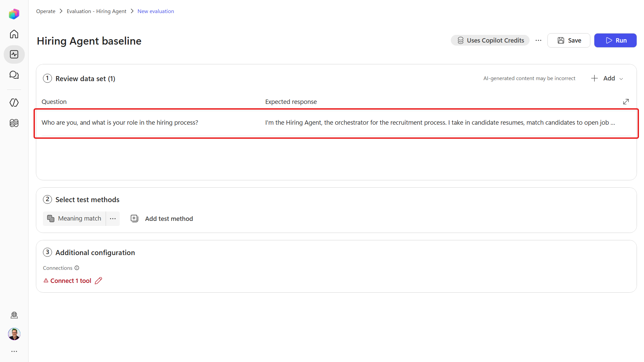Viewport: 644px width, 362px height.
Task: Open the sidebar more options ellipsis
Action: tap(14, 351)
